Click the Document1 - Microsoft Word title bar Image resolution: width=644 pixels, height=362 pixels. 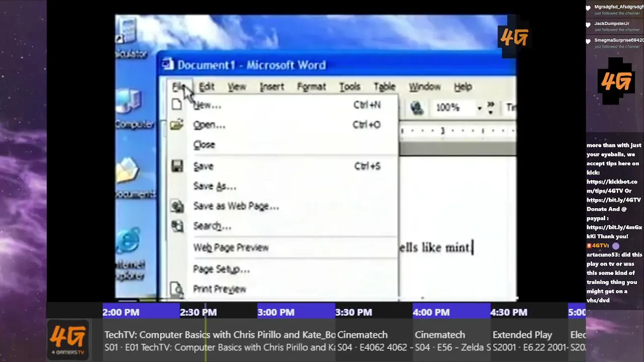(x=338, y=65)
